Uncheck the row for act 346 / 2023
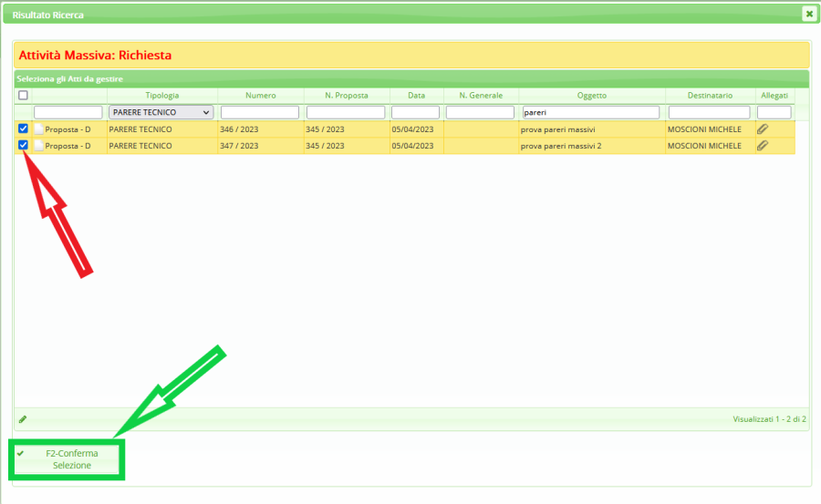The height and width of the screenshot is (504, 821). [x=23, y=129]
